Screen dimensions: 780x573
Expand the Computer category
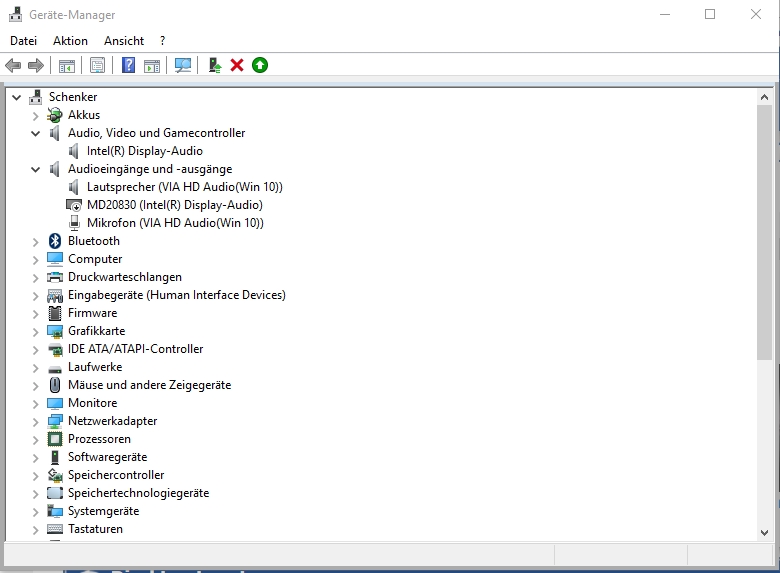pos(35,260)
